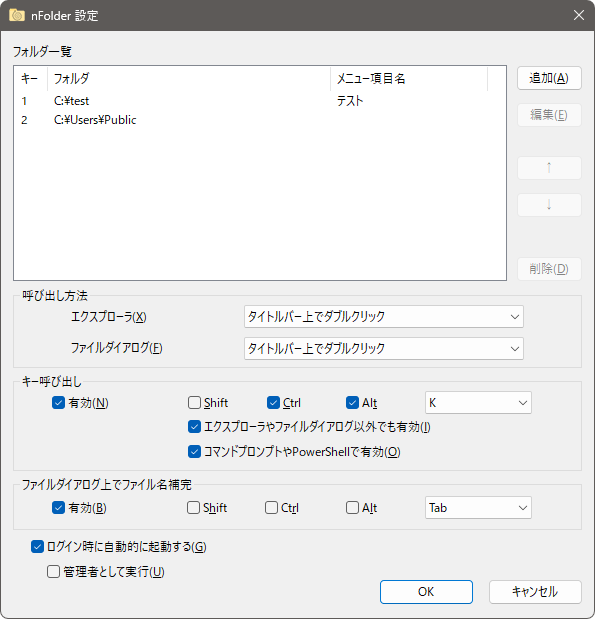Click the 編集(E) button
The height and width of the screenshot is (619, 595).
coord(549,115)
